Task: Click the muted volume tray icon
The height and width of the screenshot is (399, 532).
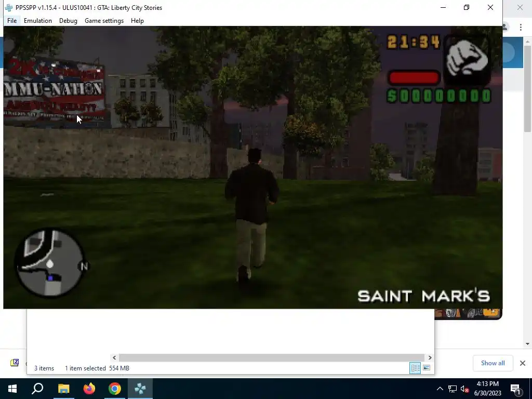Action: (x=465, y=389)
